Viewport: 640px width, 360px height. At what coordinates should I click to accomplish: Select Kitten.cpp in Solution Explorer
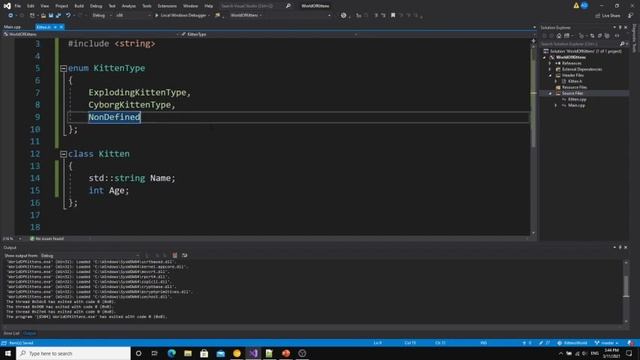(x=577, y=99)
